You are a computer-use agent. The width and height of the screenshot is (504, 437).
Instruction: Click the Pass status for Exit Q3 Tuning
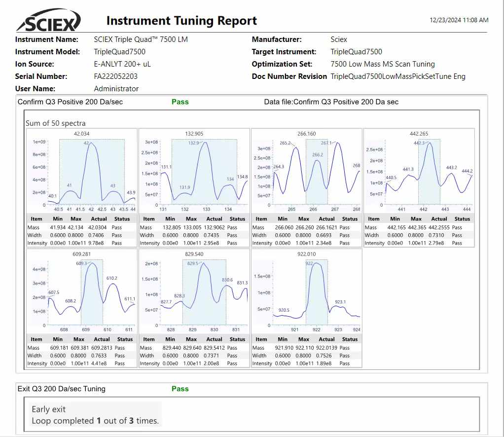180,389
